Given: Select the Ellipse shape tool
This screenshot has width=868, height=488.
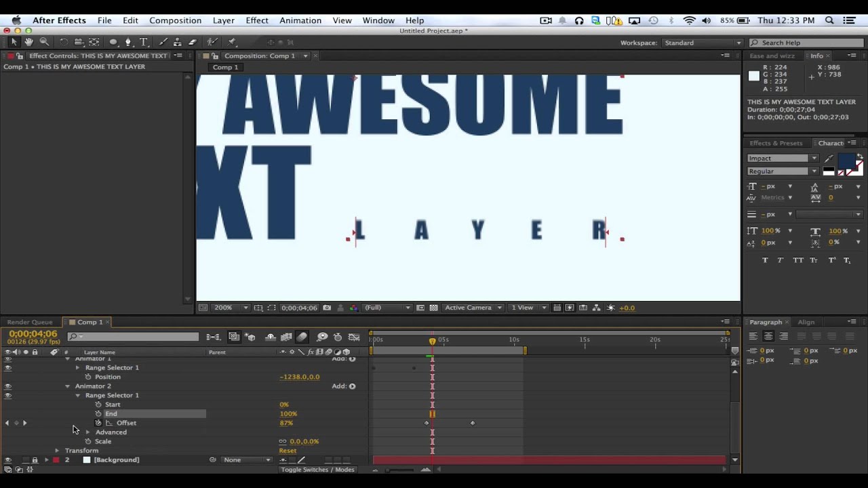Looking at the screenshot, I should click(x=113, y=42).
